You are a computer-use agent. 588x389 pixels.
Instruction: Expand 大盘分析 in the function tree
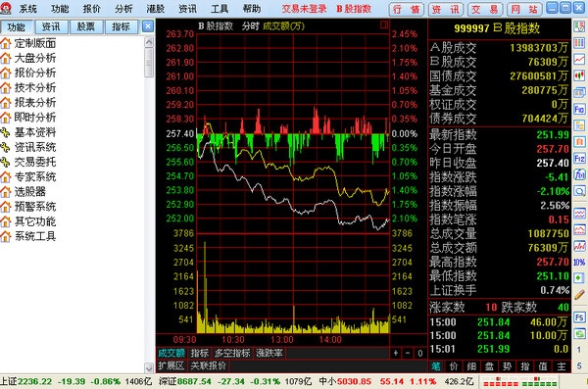click(35, 58)
